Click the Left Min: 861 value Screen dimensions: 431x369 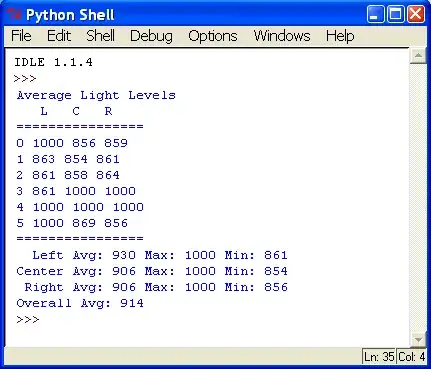click(276, 255)
